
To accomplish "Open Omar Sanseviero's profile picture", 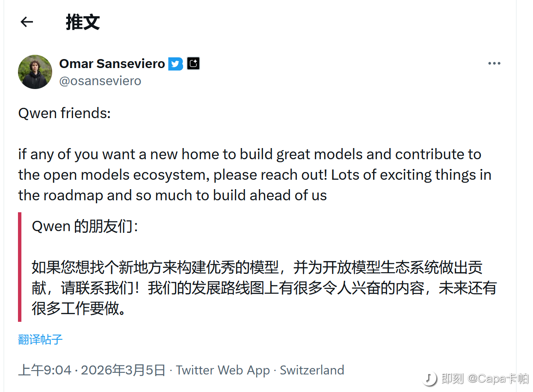I will 35,72.
